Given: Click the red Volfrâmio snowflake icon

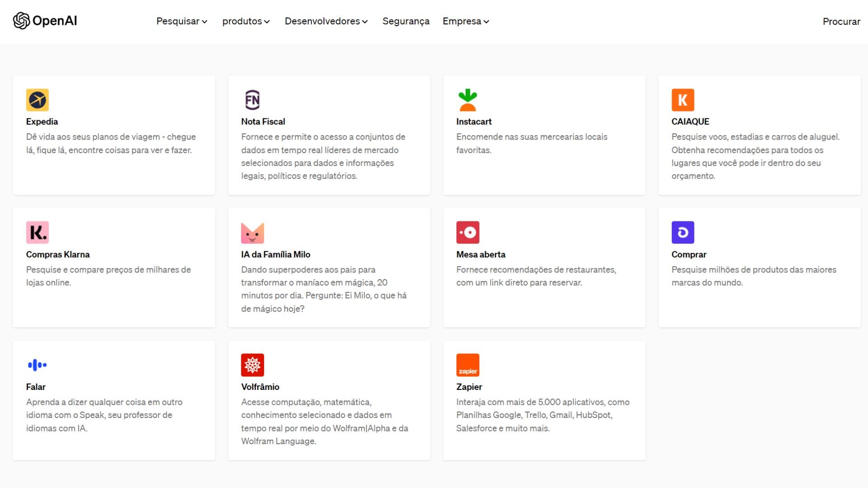Looking at the screenshot, I should pos(252,365).
